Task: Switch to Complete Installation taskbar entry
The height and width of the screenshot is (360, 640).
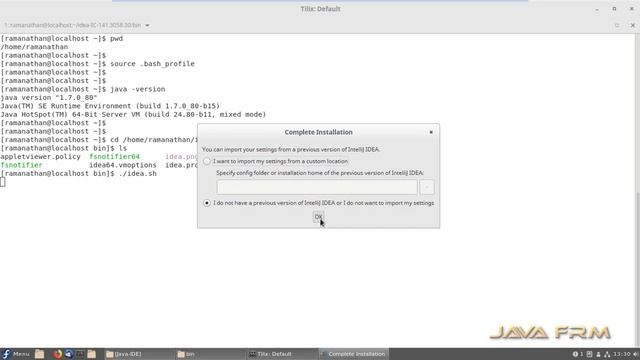Action: (353, 354)
